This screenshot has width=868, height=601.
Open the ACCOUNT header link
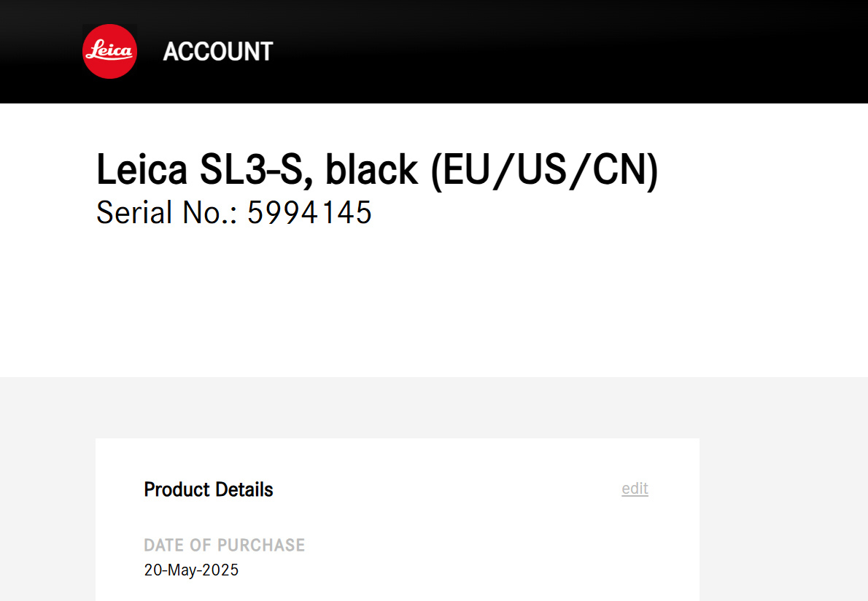[x=217, y=52]
